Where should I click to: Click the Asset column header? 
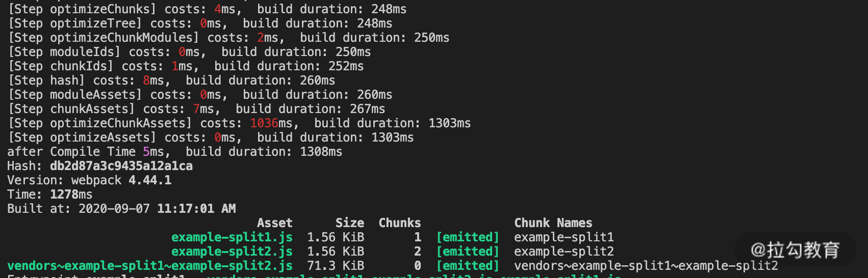pos(274,223)
